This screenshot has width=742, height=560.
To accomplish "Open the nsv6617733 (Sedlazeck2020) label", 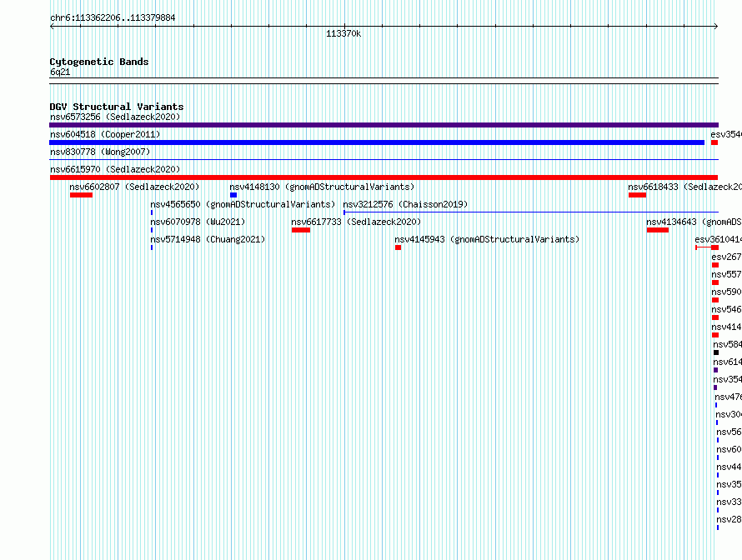I will 356,222.
